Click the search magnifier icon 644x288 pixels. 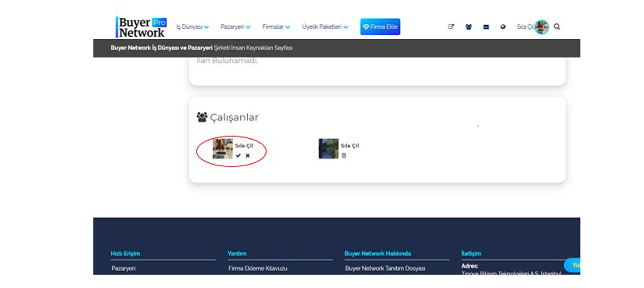click(x=556, y=26)
